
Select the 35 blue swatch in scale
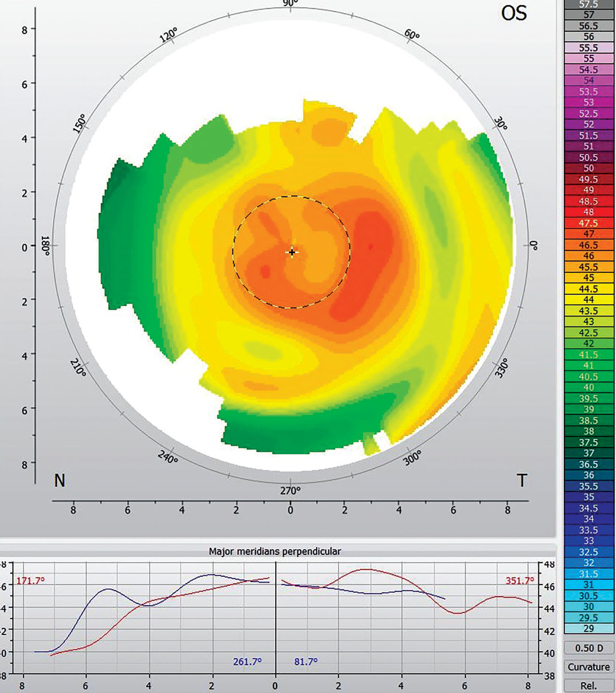589,497
